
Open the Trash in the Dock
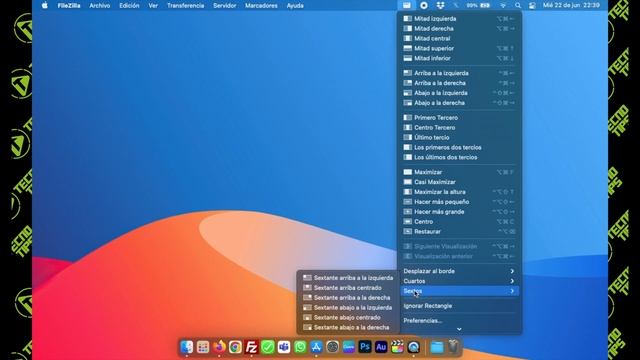[453, 347]
